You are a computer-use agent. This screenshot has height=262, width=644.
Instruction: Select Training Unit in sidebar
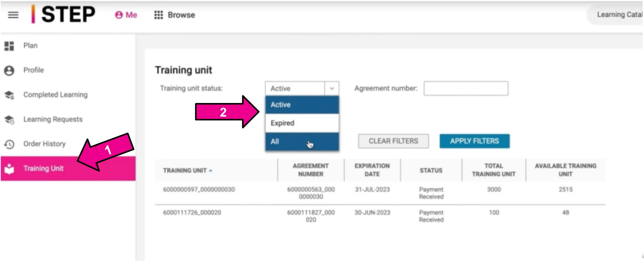pos(68,168)
